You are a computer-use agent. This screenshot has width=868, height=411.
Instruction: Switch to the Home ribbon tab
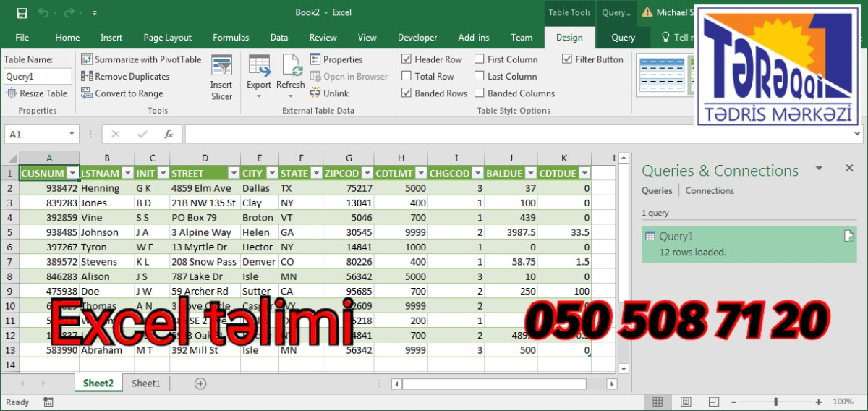(x=67, y=38)
